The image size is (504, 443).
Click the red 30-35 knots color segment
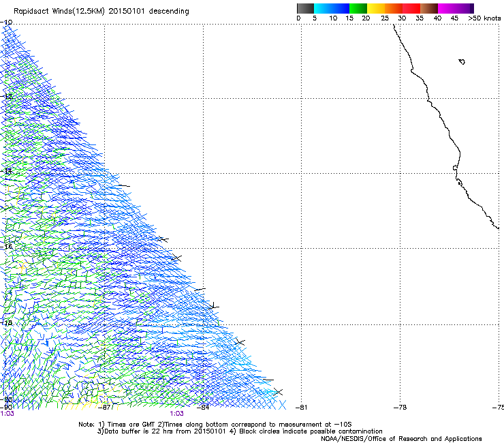tap(411, 8)
